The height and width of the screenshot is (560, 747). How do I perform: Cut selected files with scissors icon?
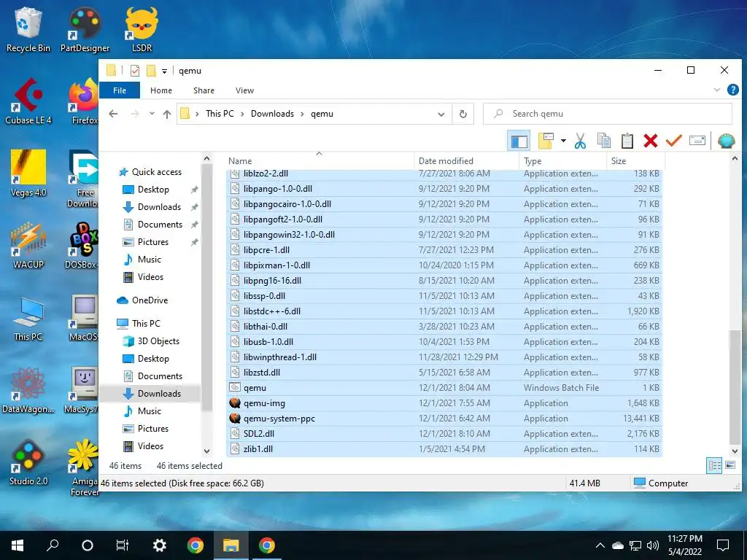click(580, 141)
